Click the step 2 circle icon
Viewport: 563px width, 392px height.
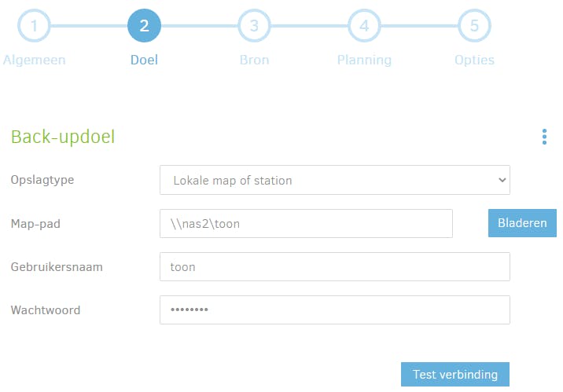click(144, 26)
